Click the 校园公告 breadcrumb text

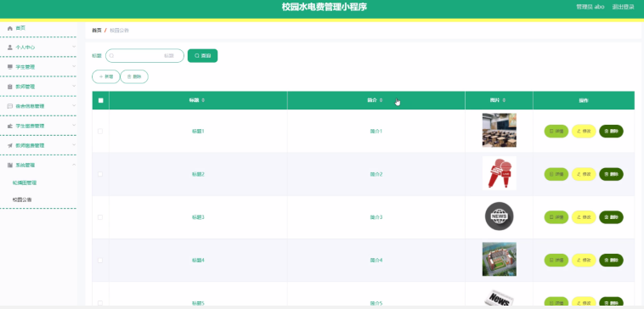click(119, 31)
